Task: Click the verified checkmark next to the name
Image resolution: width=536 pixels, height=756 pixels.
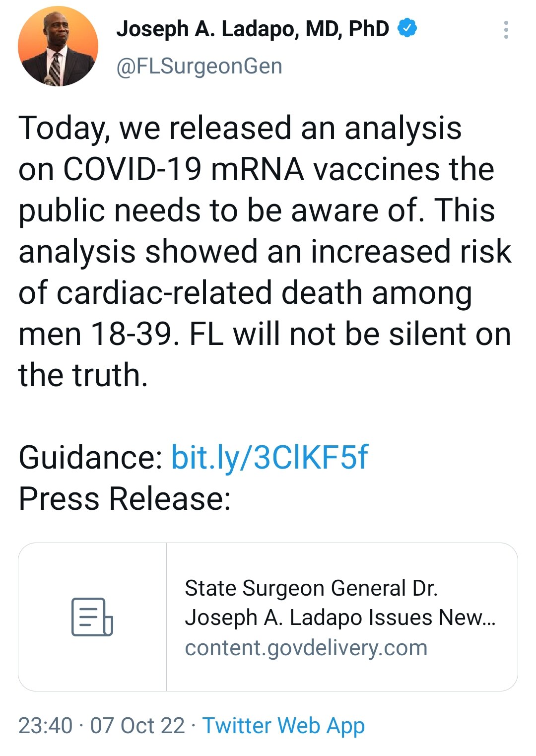Action: click(x=407, y=28)
